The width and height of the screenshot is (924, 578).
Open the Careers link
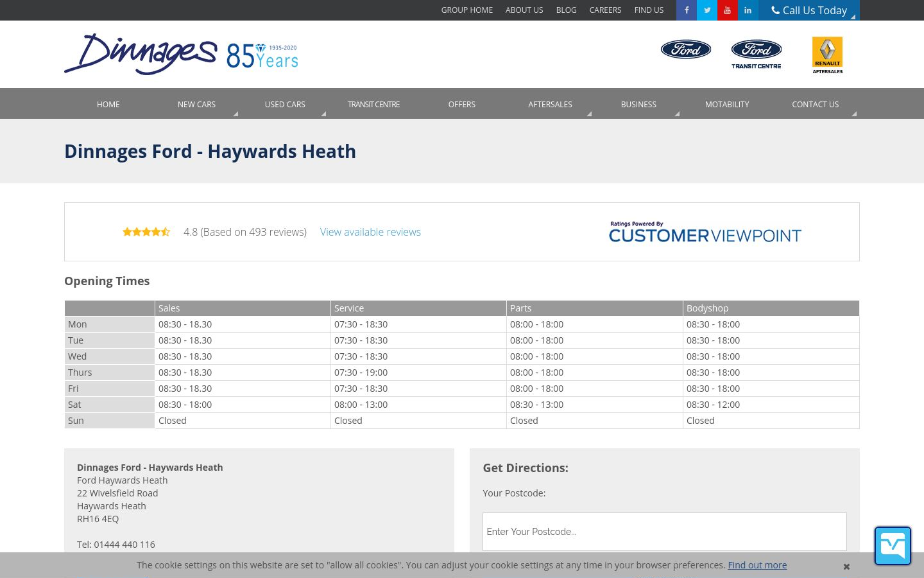click(605, 10)
